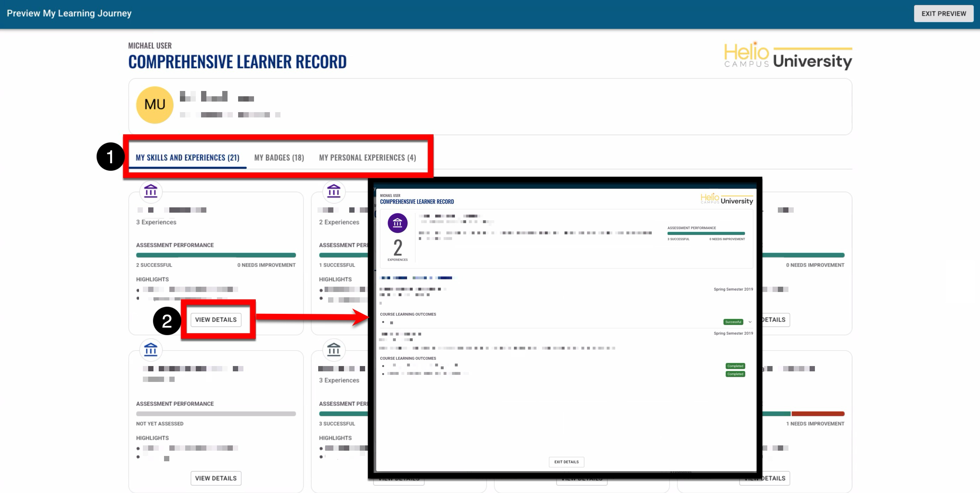Click the green Successful status badge

point(733,322)
